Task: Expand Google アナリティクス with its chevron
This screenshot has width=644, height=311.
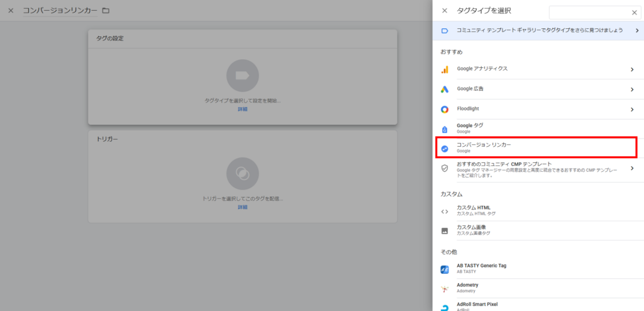Action: tap(632, 69)
